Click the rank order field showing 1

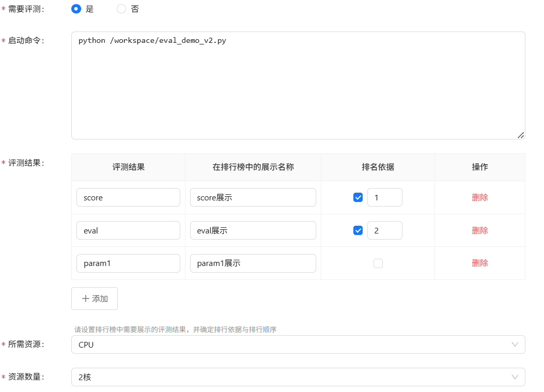coord(385,197)
